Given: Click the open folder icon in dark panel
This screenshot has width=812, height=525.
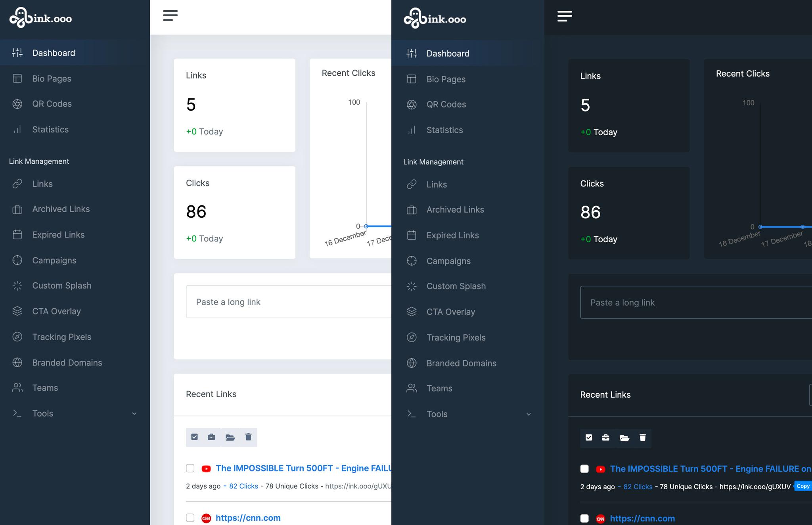Looking at the screenshot, I should pyautogui.click(x=624, y=438).
